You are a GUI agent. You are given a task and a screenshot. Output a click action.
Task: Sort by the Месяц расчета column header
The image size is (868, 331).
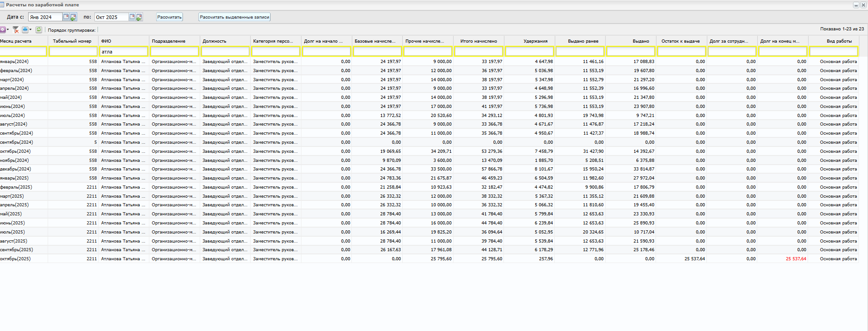[23, 41]
